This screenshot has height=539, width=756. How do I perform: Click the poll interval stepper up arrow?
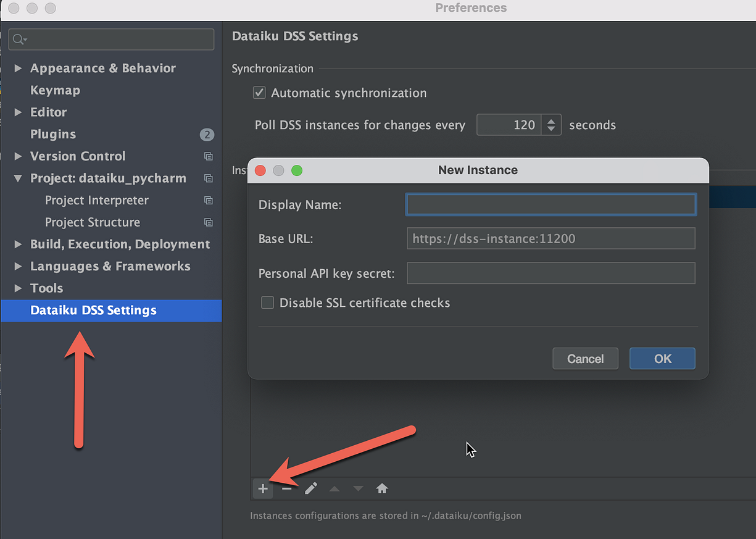point(551,121)
